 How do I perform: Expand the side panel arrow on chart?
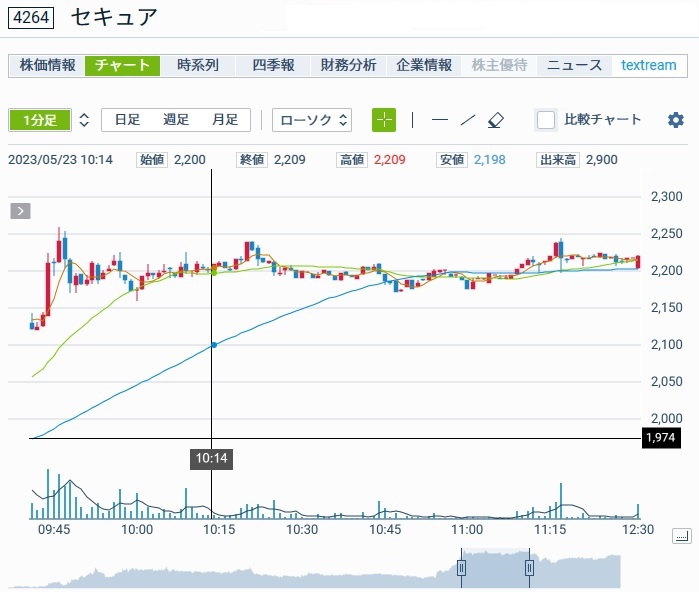click(21, 211)
